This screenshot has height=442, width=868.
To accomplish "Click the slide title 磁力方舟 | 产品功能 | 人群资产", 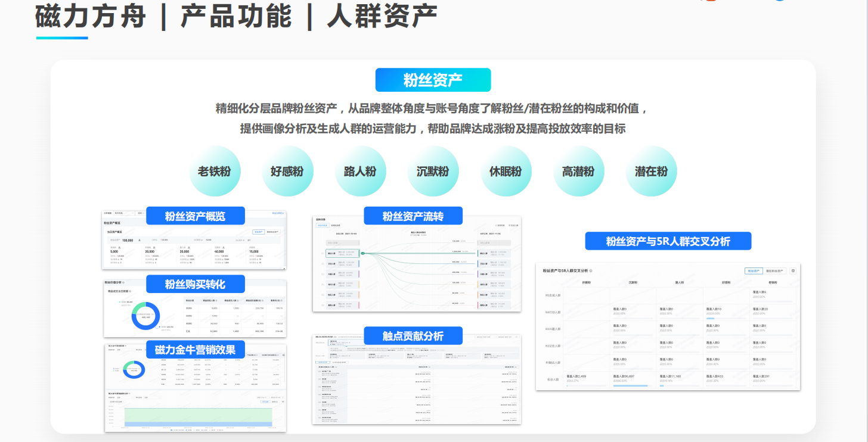I will (237, 17).
